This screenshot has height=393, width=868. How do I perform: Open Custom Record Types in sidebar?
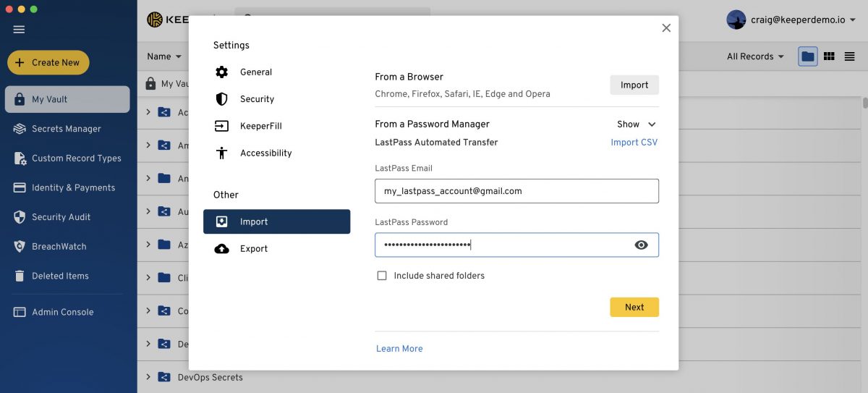click(76, 159)
